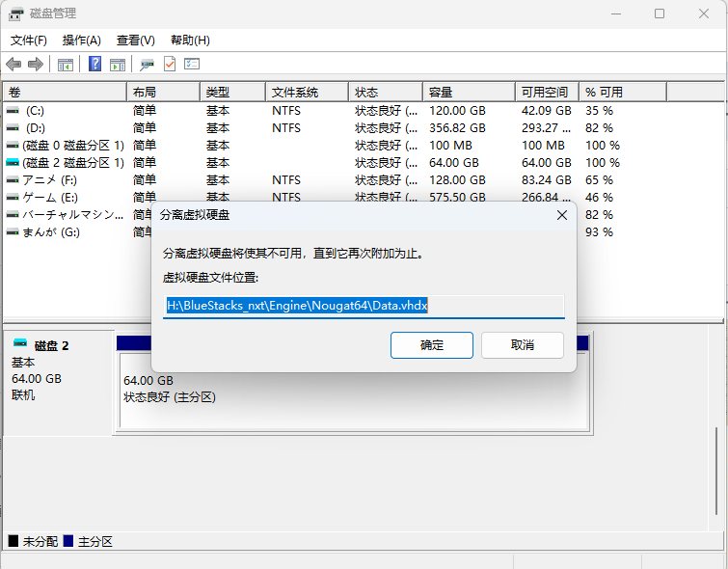Click the 35 % available cell
This screenshot has height=569, width=728.
click(599, 111)
